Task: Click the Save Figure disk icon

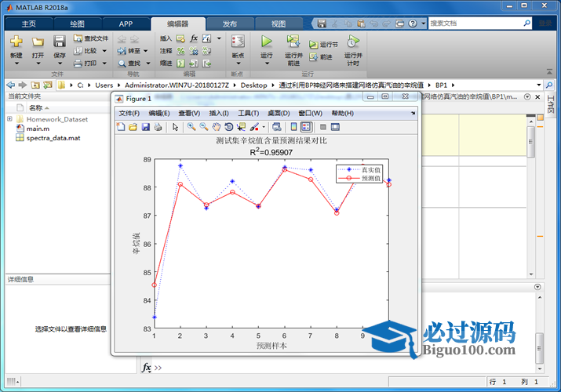Action: (x=145, y=126)
